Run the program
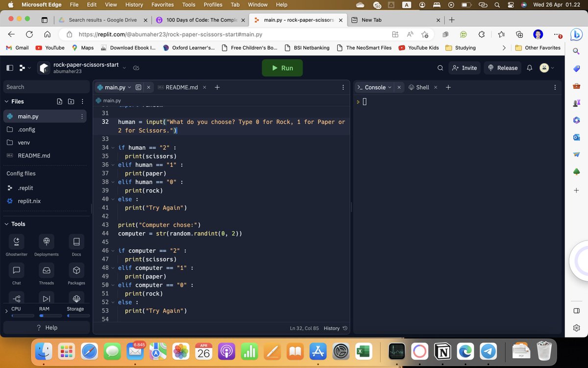 [282, 68]
